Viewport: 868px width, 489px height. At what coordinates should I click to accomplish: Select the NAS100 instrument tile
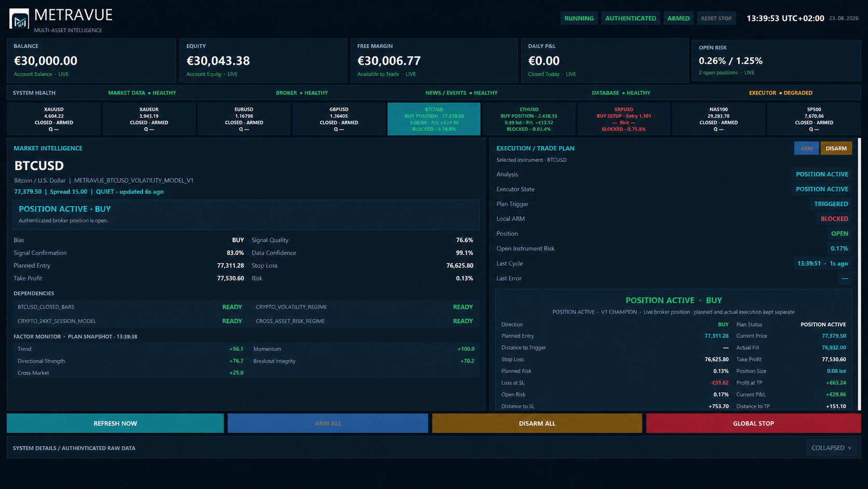718,119
